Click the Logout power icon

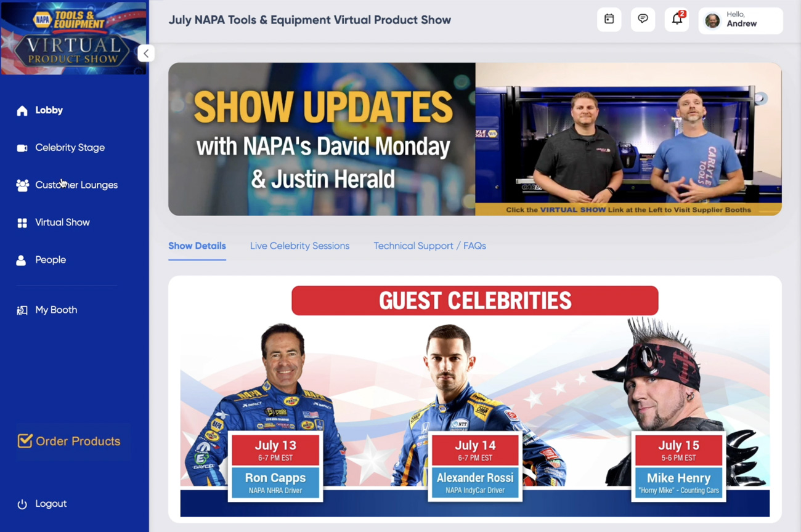coord(22,504)
